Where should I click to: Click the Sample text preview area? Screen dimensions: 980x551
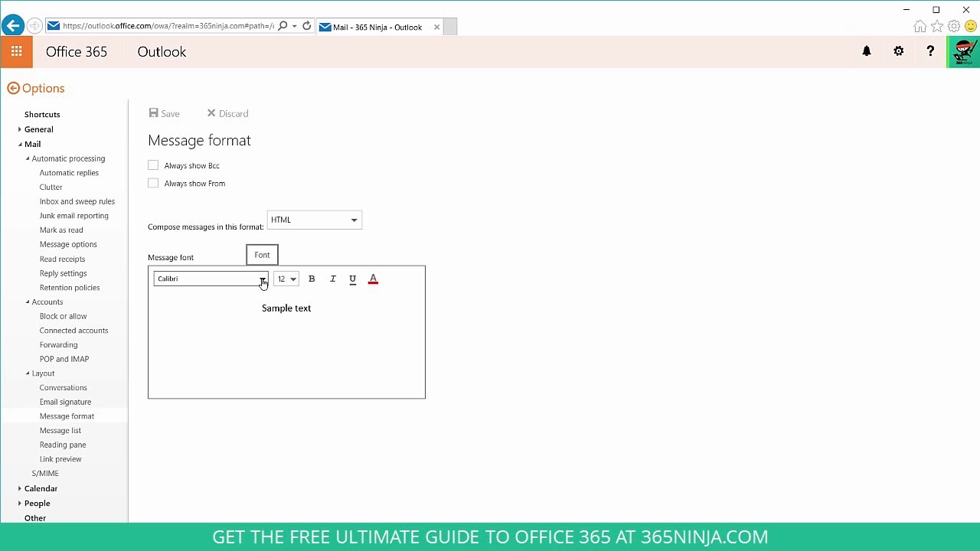(286, 308)
